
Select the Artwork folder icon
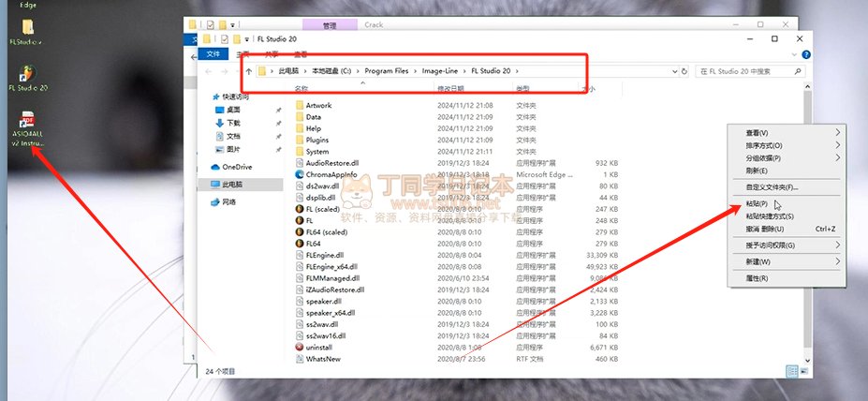pyautogui.click(x=300, y=105)
